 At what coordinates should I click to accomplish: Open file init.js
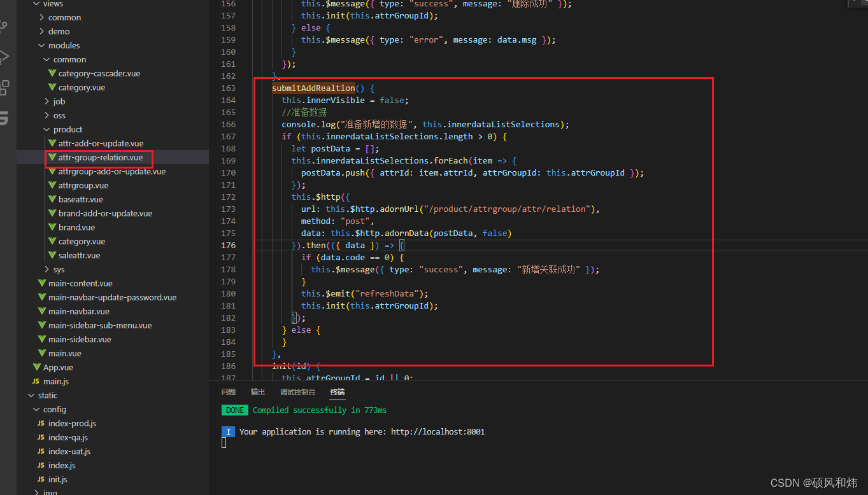(58, 480)
